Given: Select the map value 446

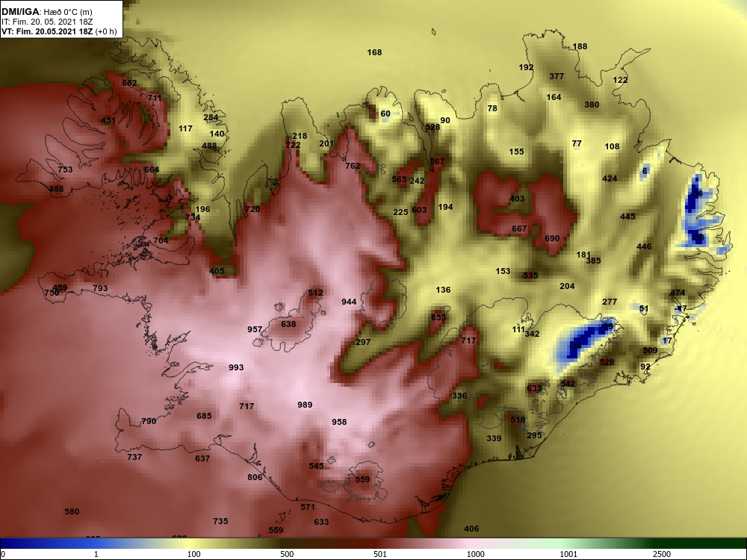Looking at the screenshot, I should click(x=644, y=246).
